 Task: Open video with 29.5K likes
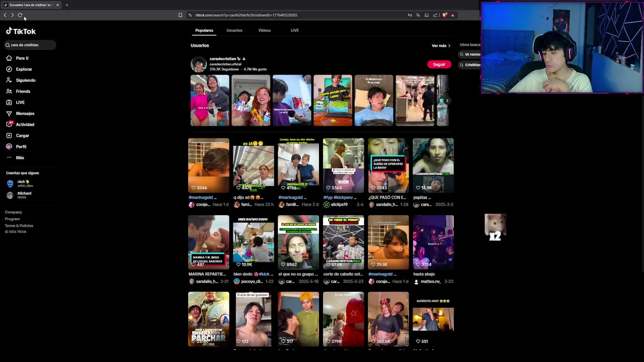[388, 242]
